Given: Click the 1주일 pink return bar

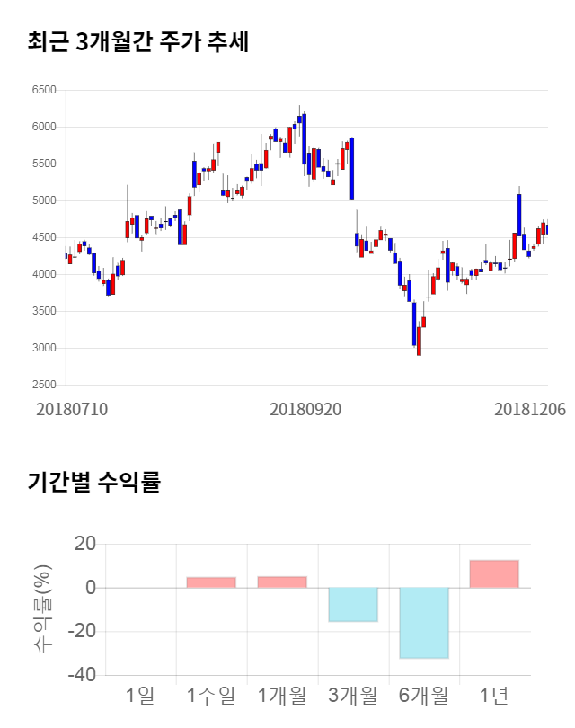Looking at the screenshot, I should click(x=211, y=582).
